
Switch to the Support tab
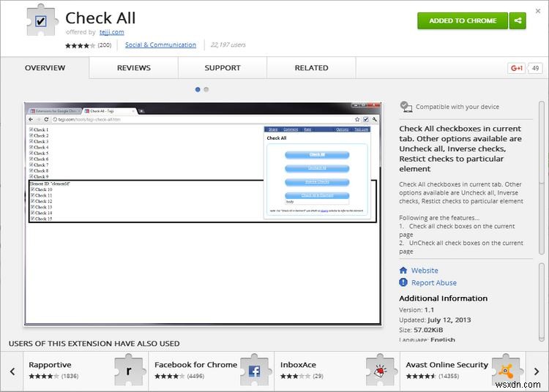click(x=223, y=68)
